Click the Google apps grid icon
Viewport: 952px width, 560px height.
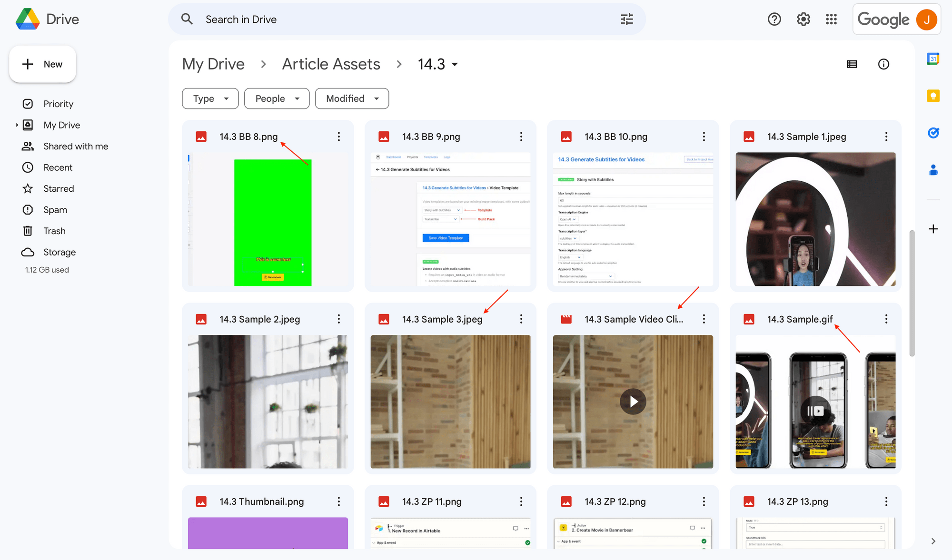831,19
